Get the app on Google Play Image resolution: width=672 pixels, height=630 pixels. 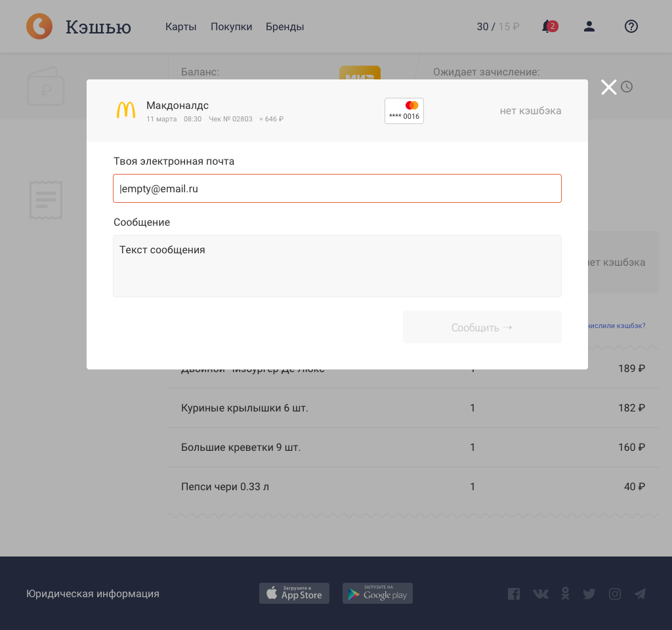coord(377,593)
